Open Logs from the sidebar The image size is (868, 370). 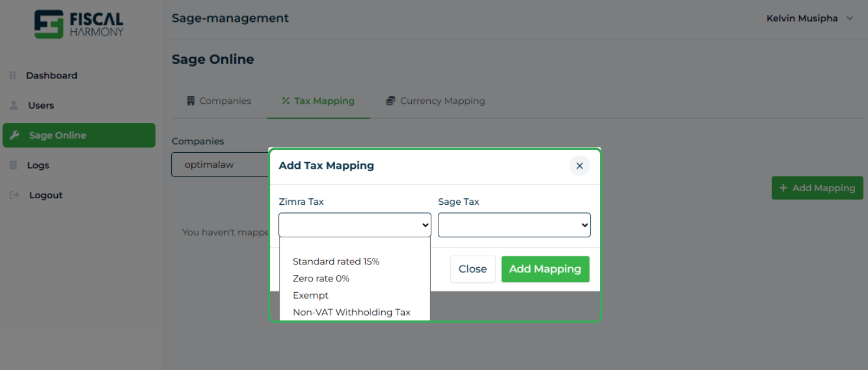38,165
